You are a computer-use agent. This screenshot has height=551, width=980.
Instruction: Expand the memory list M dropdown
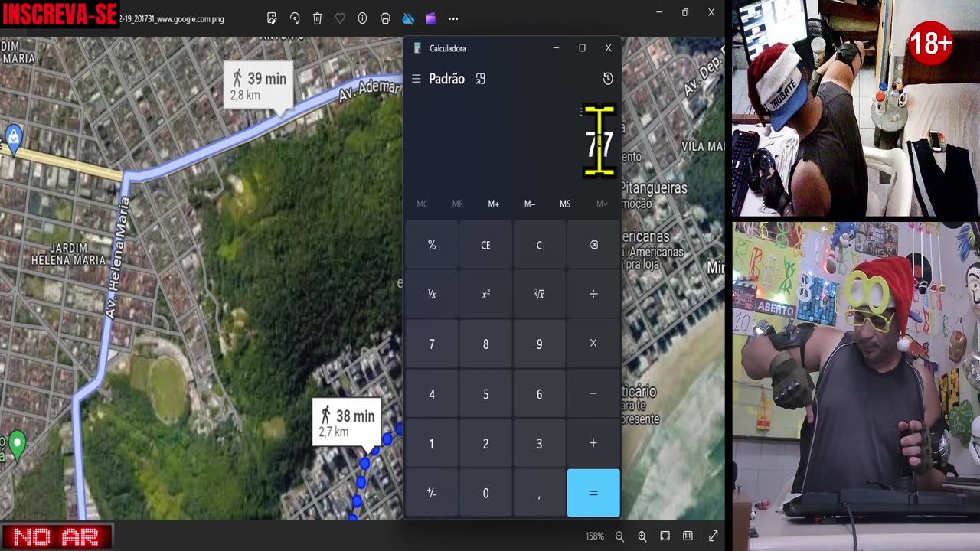602,204
